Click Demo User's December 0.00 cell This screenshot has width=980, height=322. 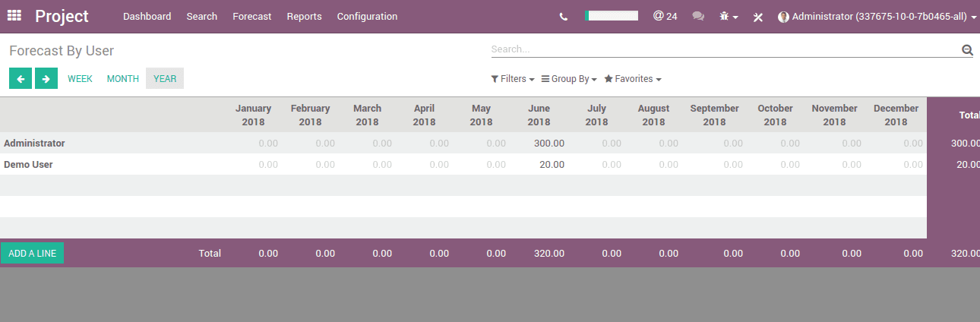(x=913, y=164)
